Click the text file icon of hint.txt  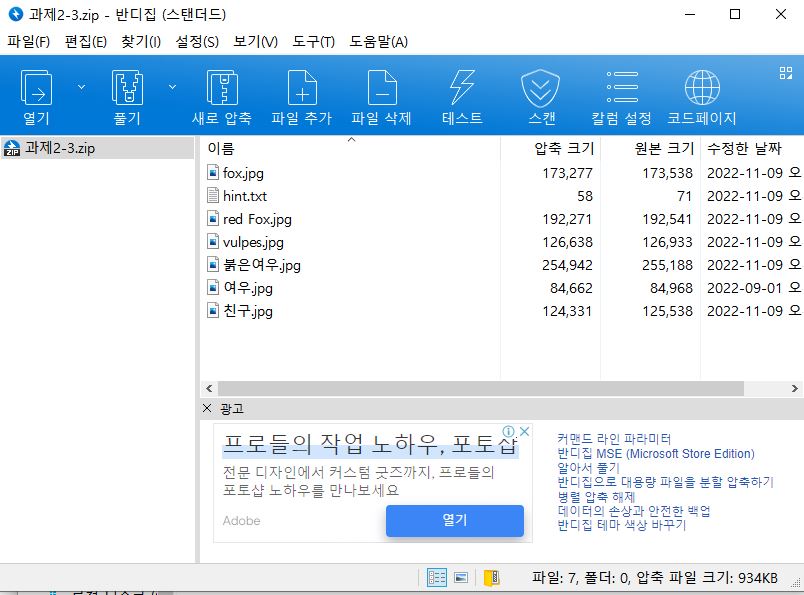click(213, 195)
